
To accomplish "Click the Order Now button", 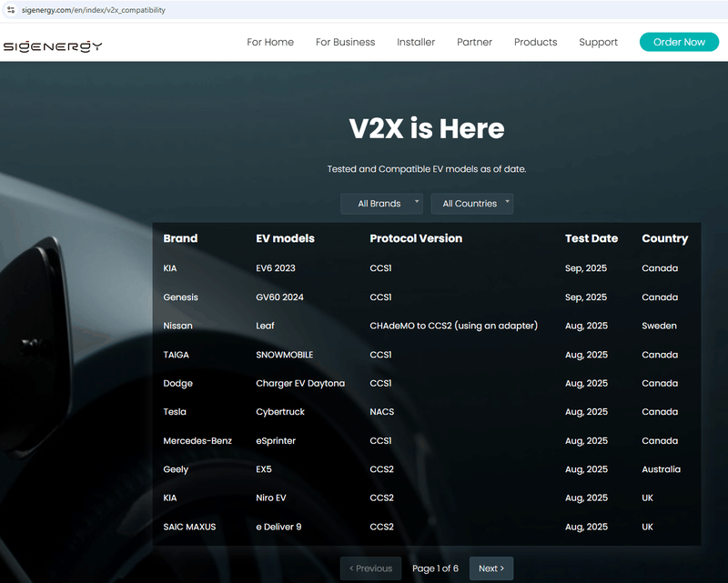I will pyautogui.click(x=679, y=42).
